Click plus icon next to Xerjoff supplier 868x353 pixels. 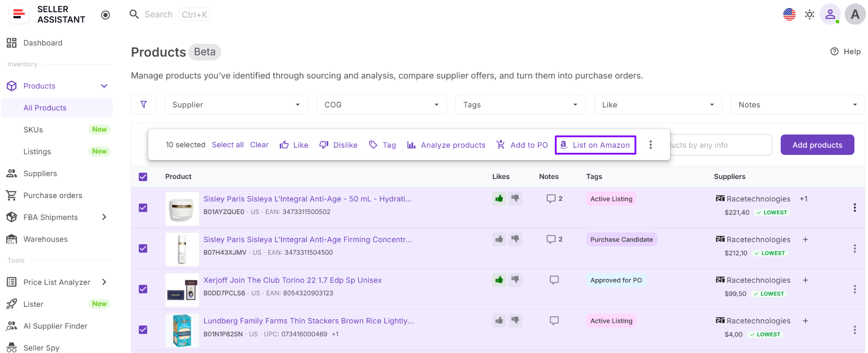pos(805,280)
